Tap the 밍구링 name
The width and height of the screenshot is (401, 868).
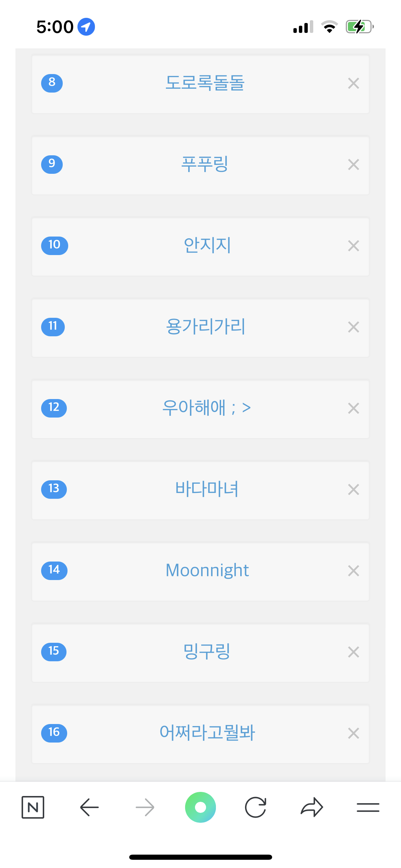coord(207,652)
